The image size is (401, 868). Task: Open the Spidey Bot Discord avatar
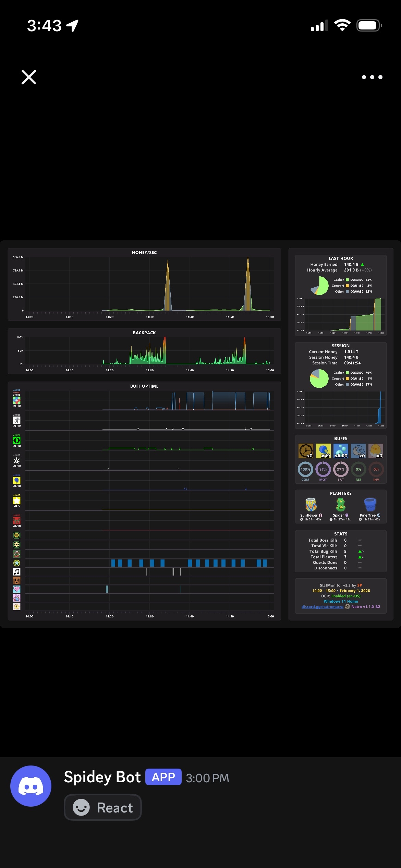click(x=31, y=786)
